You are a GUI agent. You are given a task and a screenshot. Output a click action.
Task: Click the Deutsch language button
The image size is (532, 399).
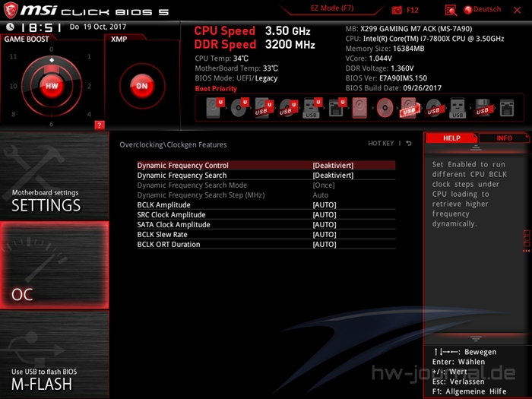click(487, 9)
